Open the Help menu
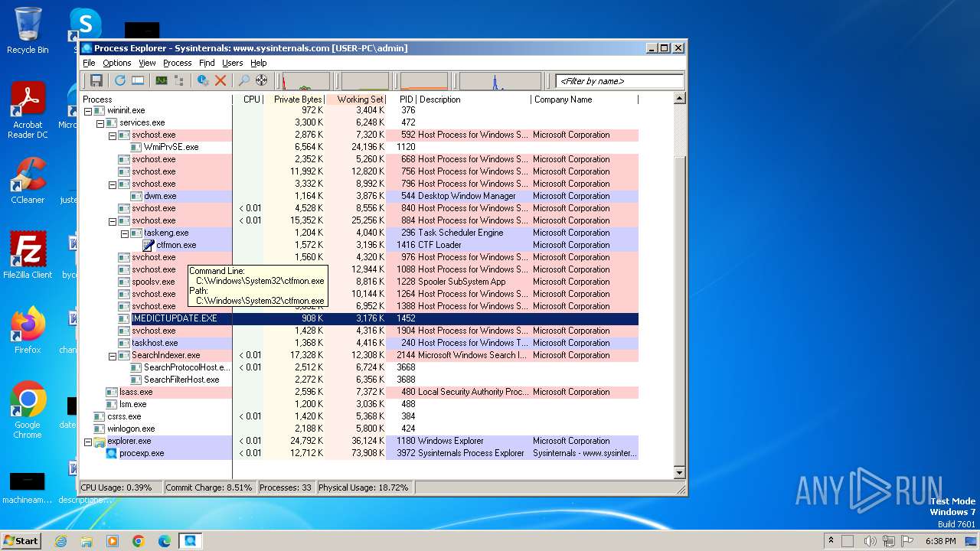The height and width of the screenshot is (551, 980). [x=258, y=63]
